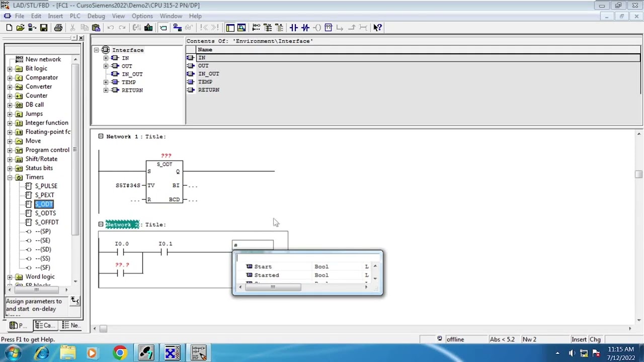This screenshot has width=644, height=362.
Task: Select the --(SE) timer coil
Action: tap(43, 240)
